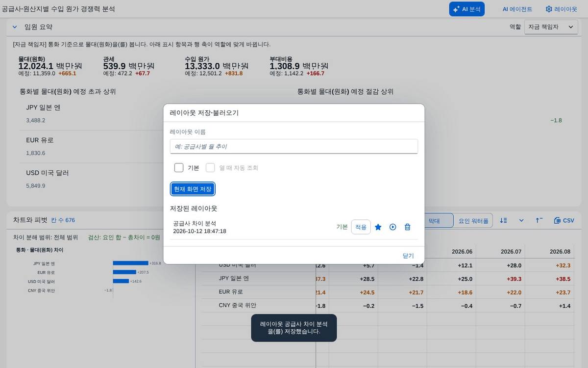Click the JPY 일본 엔 chart bar

point(130,263)
